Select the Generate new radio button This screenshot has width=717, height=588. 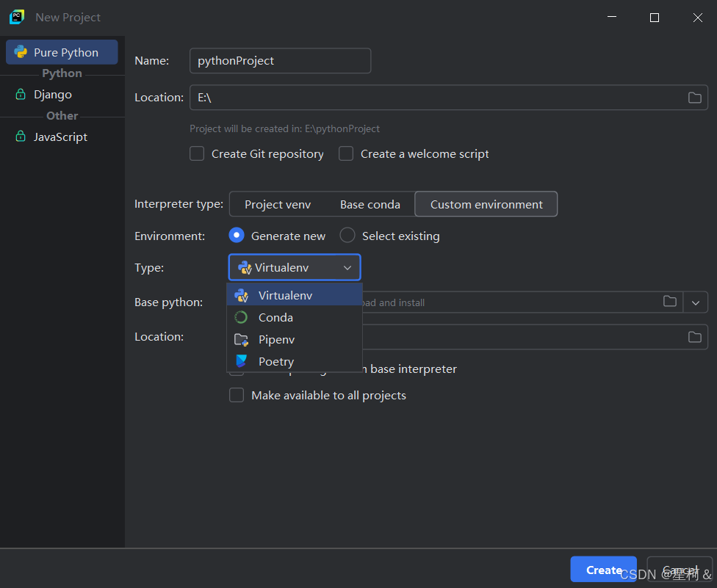coord(237,236)
